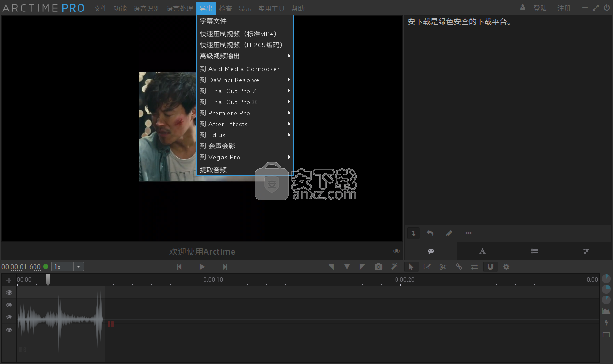Screen dimensions: 613x364
Task: Select the arrow pointer tool
Action: (x=411, y=267)
